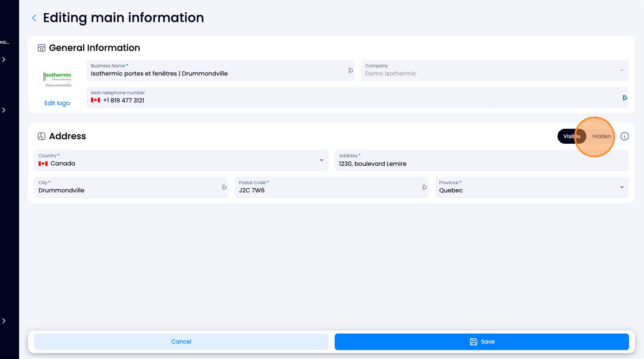644x359 pixels.
Task: Click the Edit logo link
Action: coord(57,103)
